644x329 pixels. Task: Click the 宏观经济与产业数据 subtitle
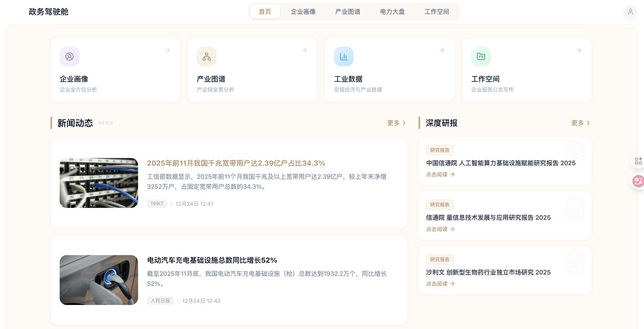click(358, 89)
